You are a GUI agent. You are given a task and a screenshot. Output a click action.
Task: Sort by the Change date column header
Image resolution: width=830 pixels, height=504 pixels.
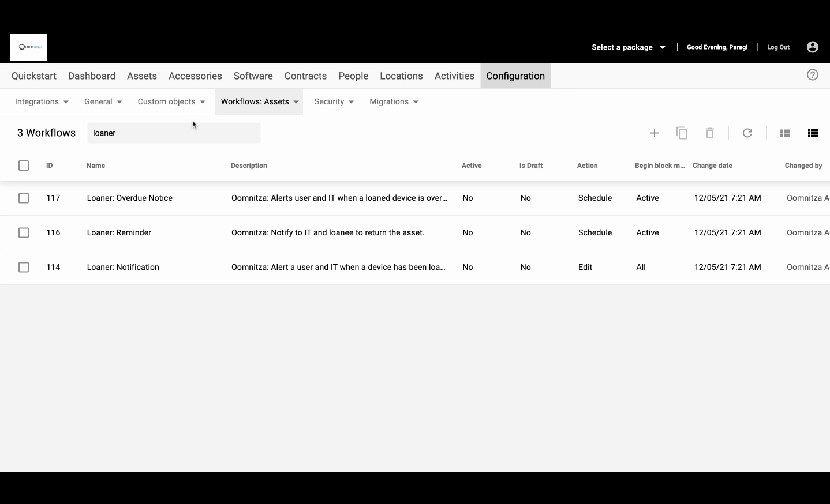pos(712,166)
